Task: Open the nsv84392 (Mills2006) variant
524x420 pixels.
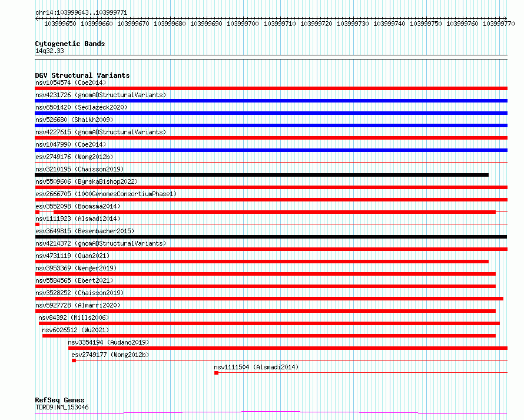Action: (74, 318)
